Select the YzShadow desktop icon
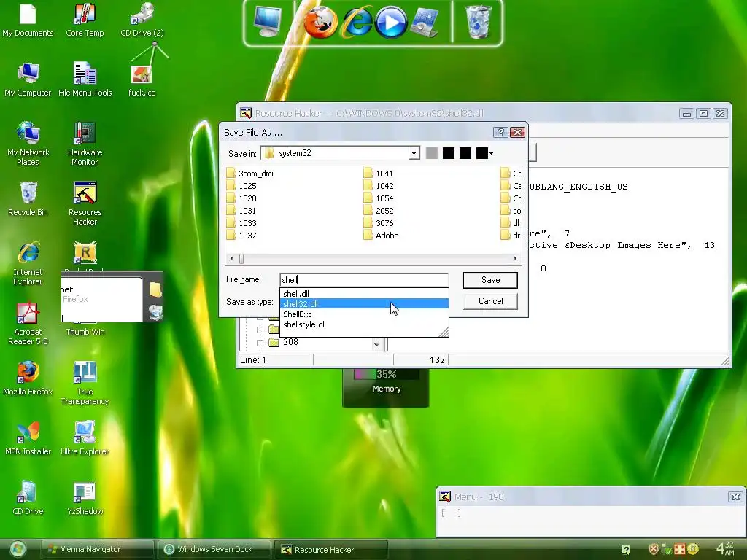 [x=85, y=498]
